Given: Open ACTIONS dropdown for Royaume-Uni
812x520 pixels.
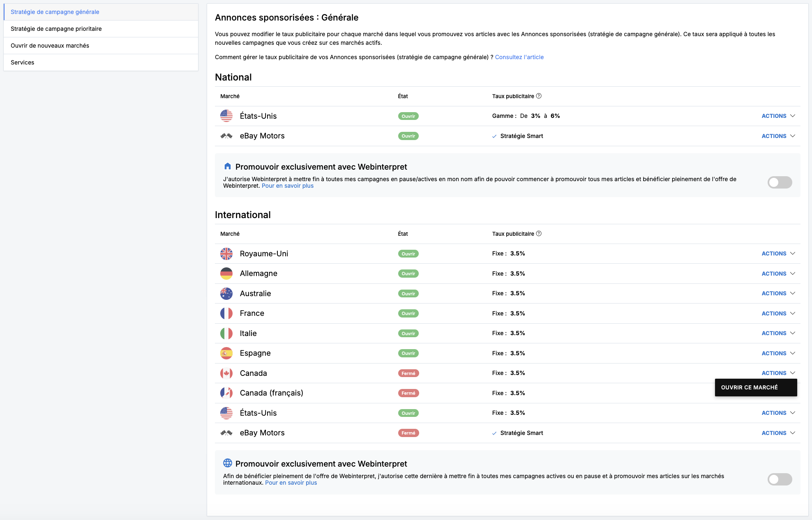Looking at the screenshot, I should tap(778, 253).
